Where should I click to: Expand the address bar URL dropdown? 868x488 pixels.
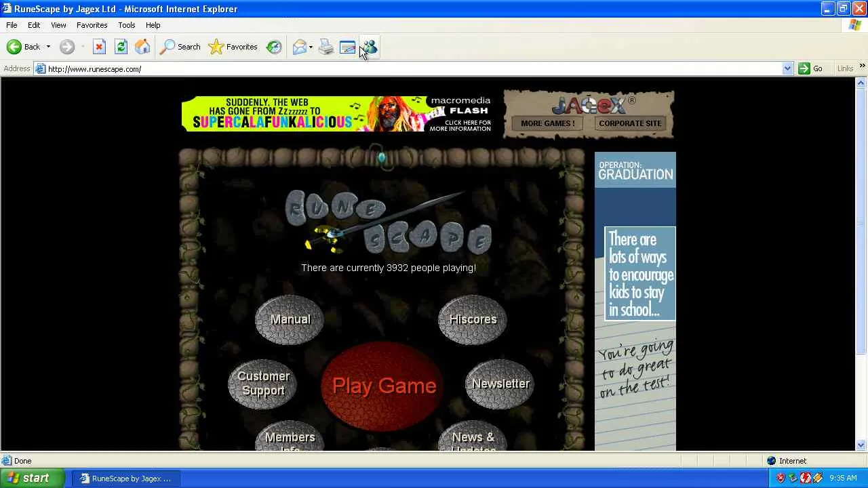click(x=787, y=68)
